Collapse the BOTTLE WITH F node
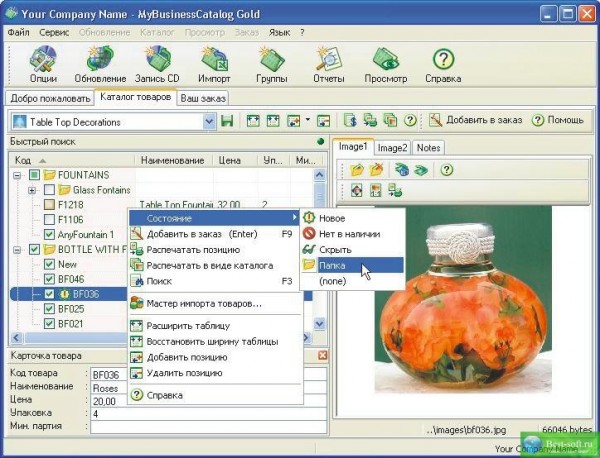 pos(17,250)
